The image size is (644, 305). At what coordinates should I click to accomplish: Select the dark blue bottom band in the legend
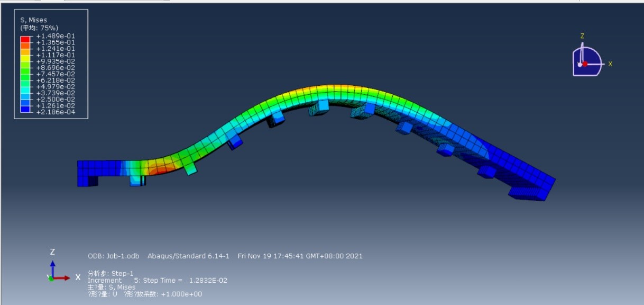(x=25, y=109)
